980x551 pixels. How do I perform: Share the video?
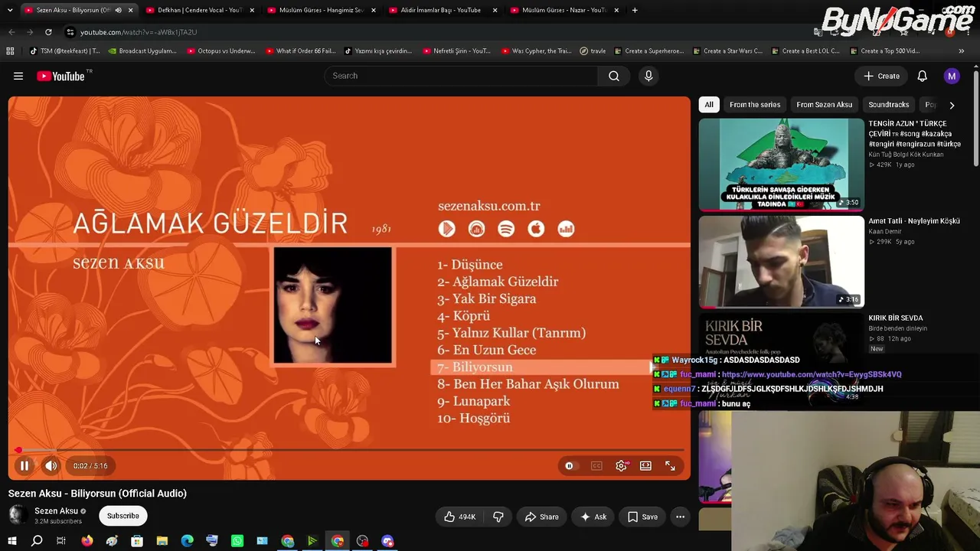541,517
